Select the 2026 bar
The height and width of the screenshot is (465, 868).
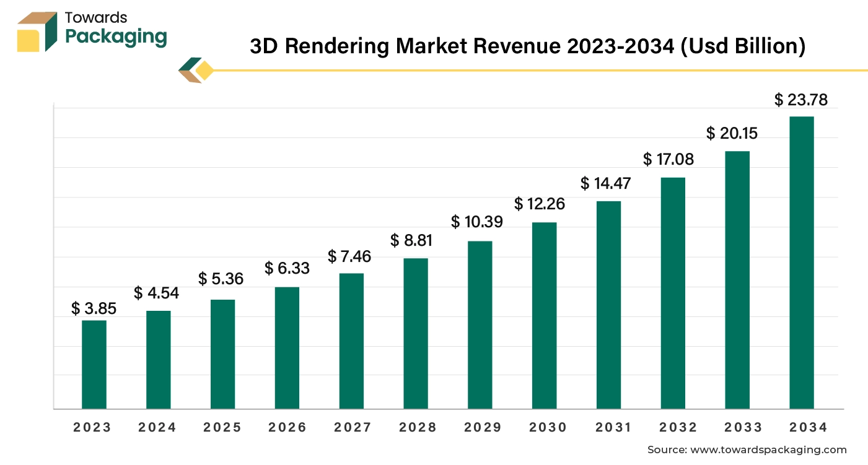point(287,348)
